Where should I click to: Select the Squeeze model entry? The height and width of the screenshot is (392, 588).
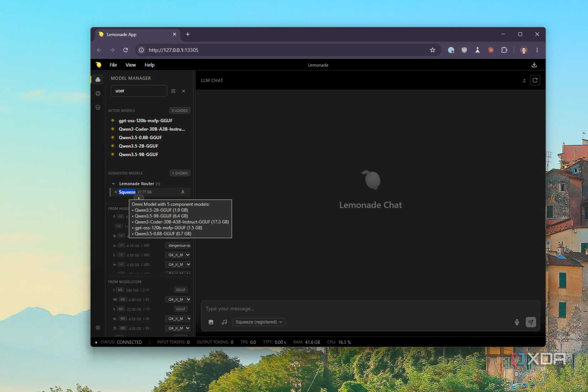pyautogui.click(x=150, y=192)
